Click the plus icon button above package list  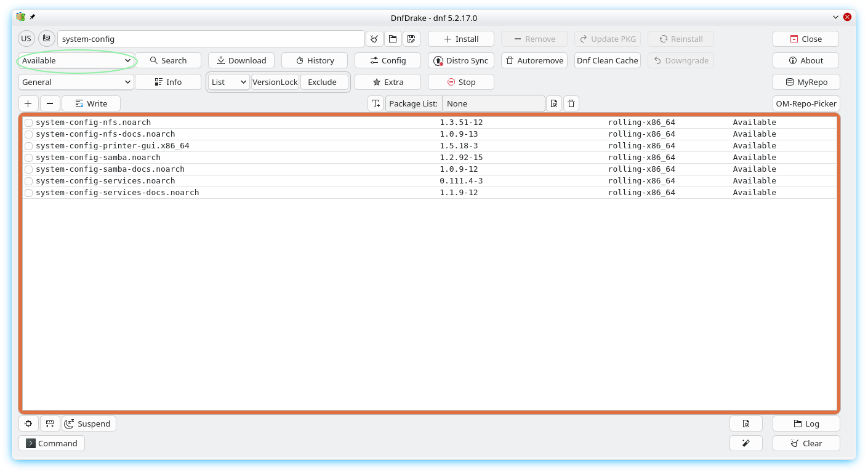(x=28, y=103)
